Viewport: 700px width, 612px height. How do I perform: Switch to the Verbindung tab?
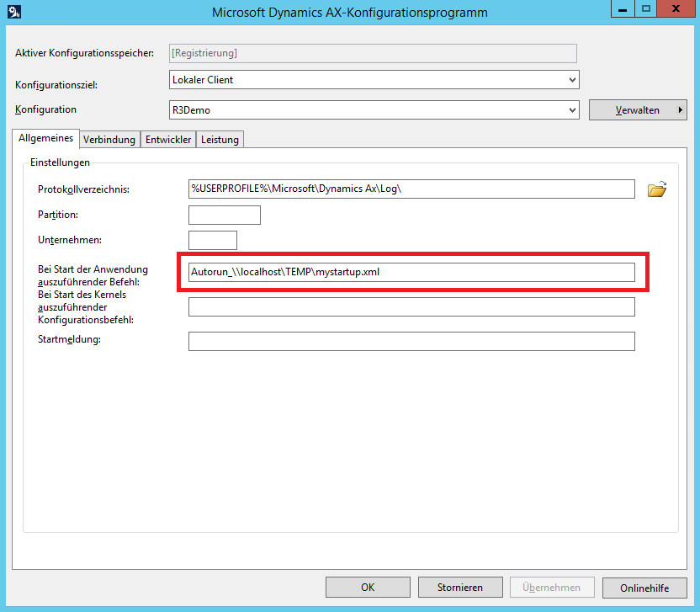109,140
